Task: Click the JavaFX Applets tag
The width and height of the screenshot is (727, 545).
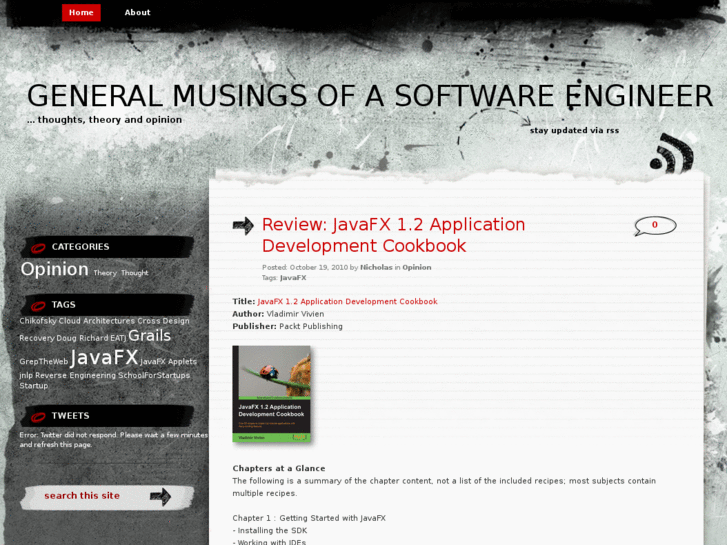Action: 168,361
